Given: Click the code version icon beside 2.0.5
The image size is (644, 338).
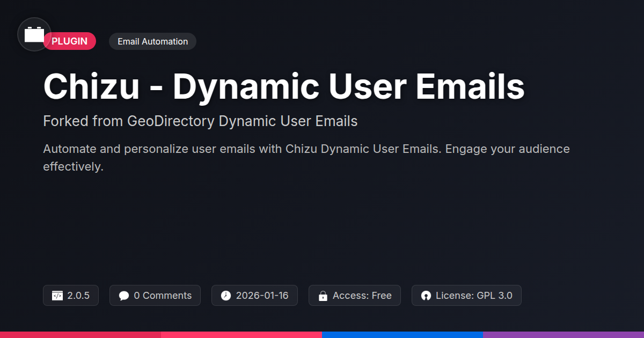Looking at the screenshot, I should coord(57,296).
